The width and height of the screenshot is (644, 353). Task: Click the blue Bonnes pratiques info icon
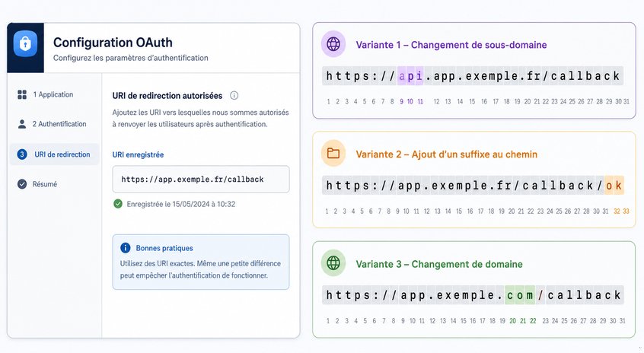click(x=126, y=248)
